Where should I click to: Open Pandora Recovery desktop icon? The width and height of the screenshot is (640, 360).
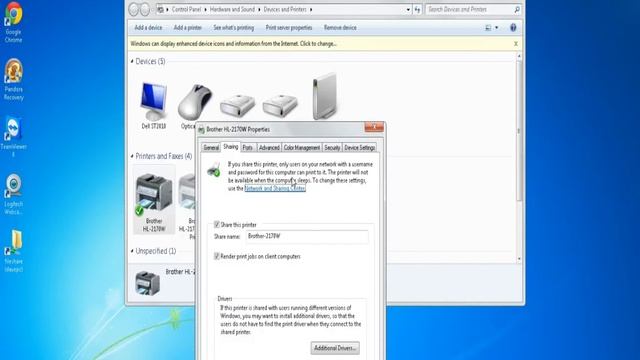13,79
